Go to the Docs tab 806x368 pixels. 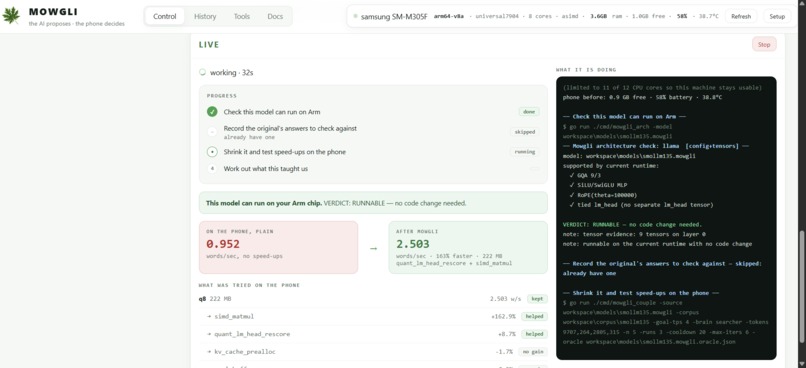(275, 16)
